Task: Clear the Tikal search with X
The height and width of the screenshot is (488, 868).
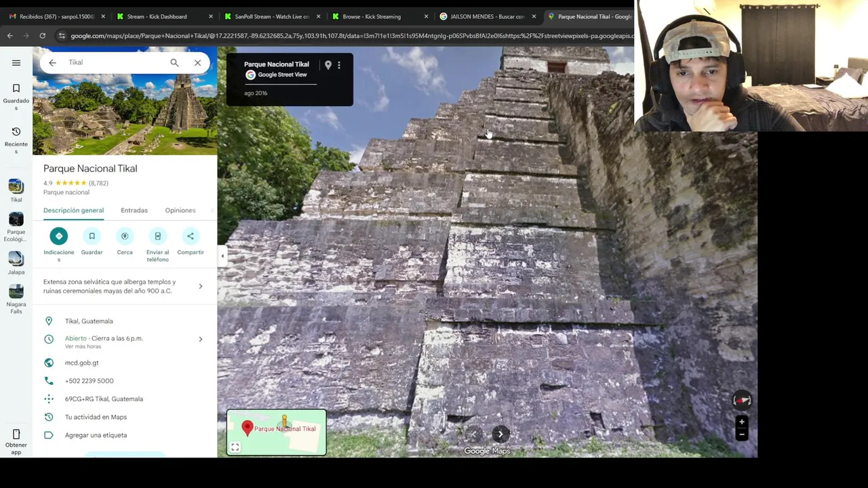Action: pos(197,62)
